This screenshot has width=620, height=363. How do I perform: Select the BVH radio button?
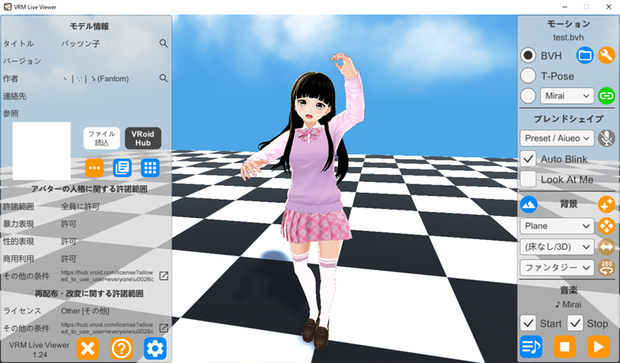tap(528, 55)
